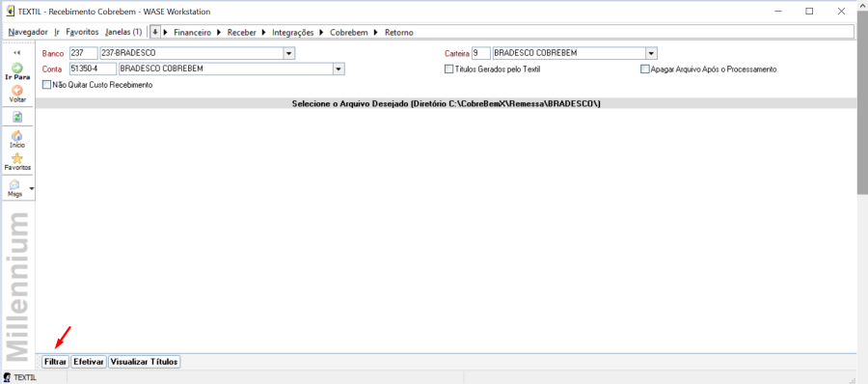
Task: Click the refresh icon in sidebar
Action: click(17, 117)
